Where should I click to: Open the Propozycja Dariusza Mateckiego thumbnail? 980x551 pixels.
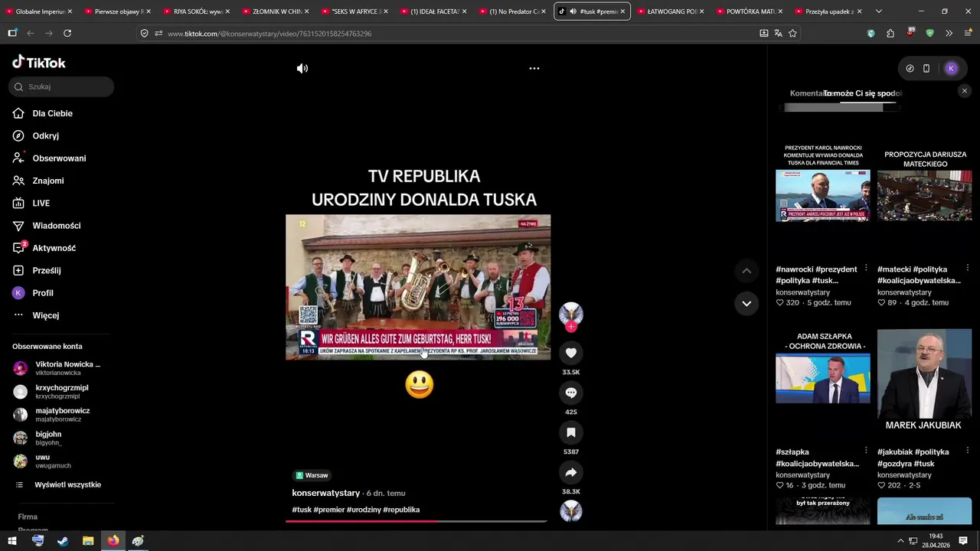[924, 195]
